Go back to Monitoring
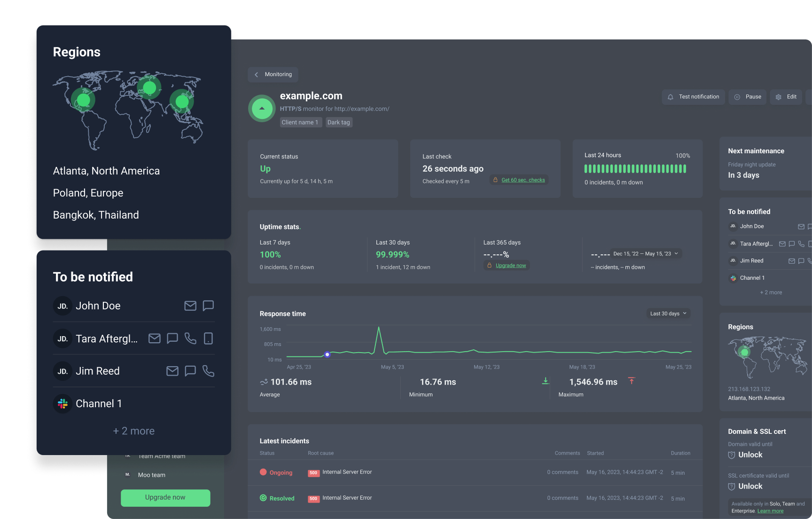 273,74
